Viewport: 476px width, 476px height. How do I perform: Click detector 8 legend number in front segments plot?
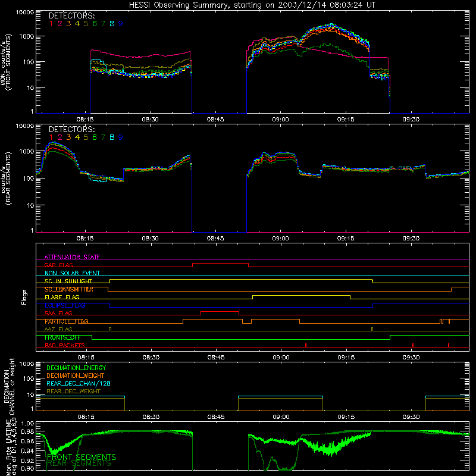click(112, 24)
